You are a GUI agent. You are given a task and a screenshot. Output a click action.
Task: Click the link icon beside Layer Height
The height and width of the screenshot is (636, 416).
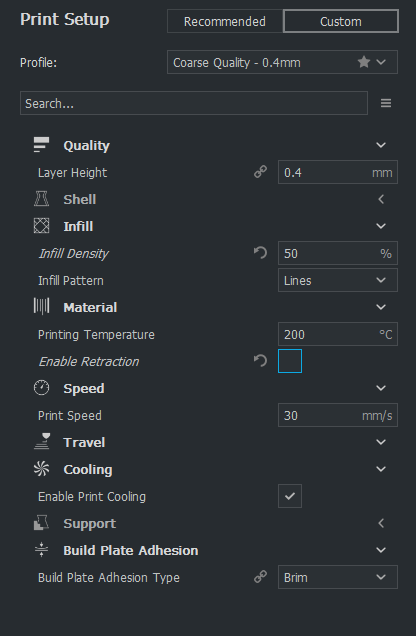[260, 172]
